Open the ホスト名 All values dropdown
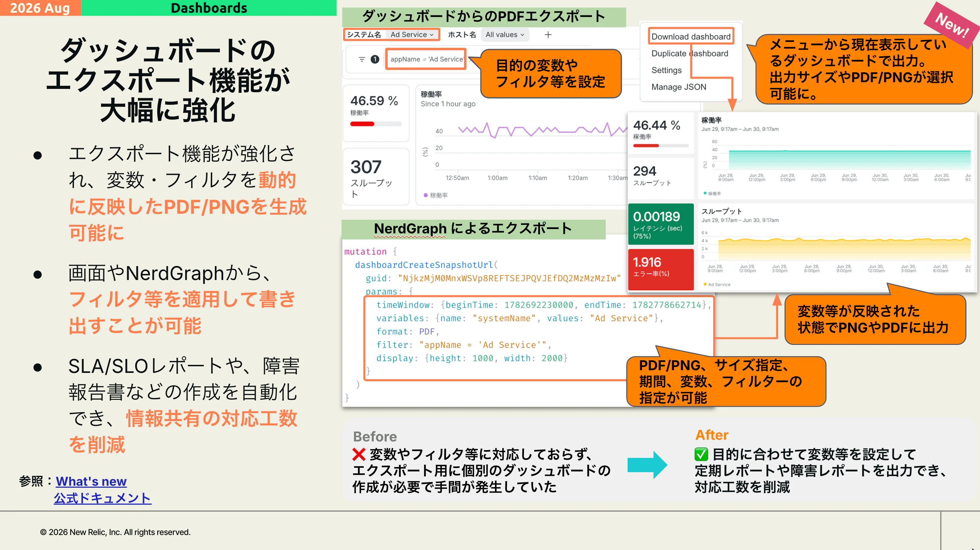Viewport: 980px width, 550px height. [x=505, y=35]
